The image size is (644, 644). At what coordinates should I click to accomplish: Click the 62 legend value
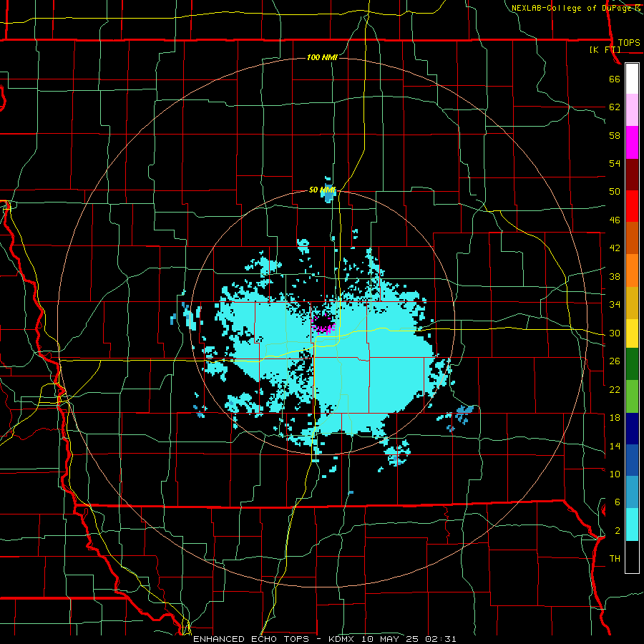pyautogui.click(x=615, y=107)
